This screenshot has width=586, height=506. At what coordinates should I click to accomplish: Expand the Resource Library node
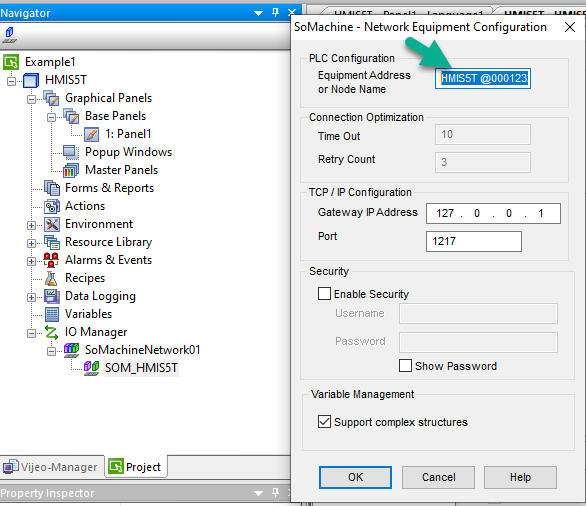pyautogui.click(x=32, y=243)
